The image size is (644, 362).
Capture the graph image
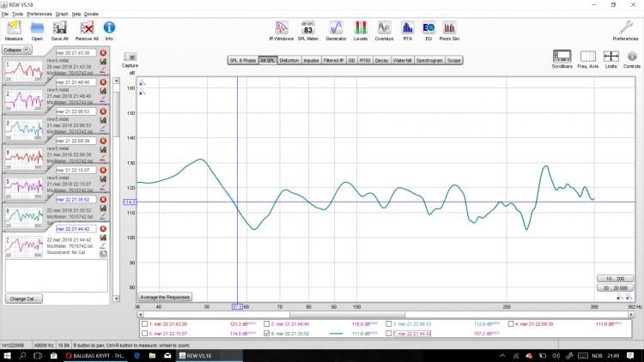pos(131,59)
